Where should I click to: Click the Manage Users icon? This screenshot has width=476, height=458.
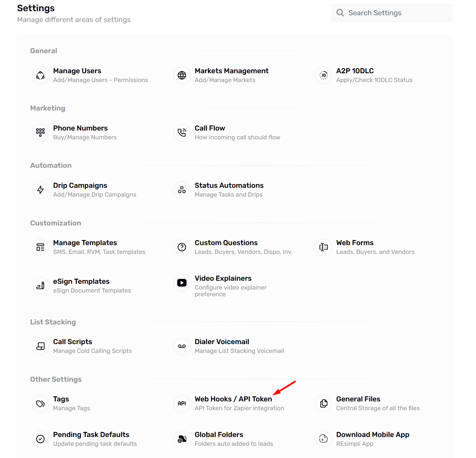40,75
